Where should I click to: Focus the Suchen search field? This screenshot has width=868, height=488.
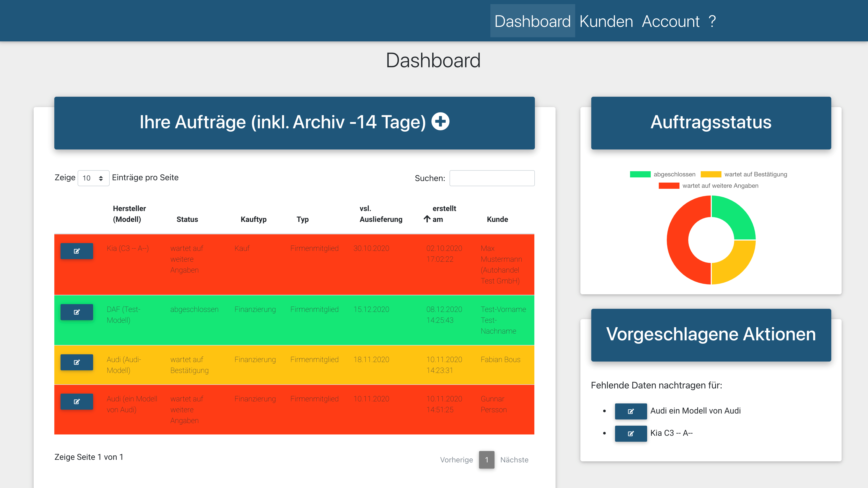point(492,178)
